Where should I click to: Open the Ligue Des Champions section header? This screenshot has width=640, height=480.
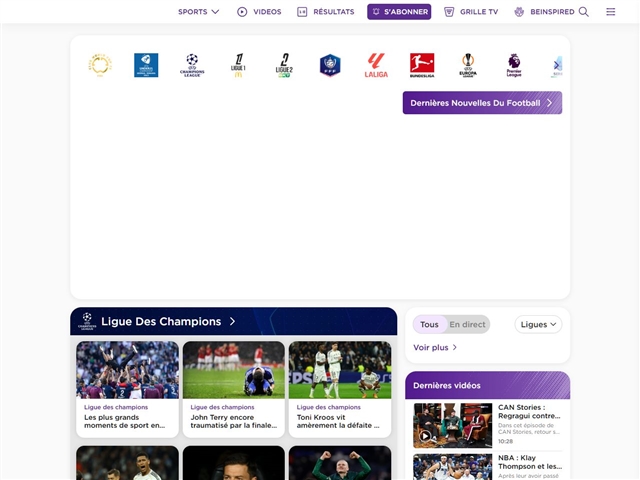(233, 321)
